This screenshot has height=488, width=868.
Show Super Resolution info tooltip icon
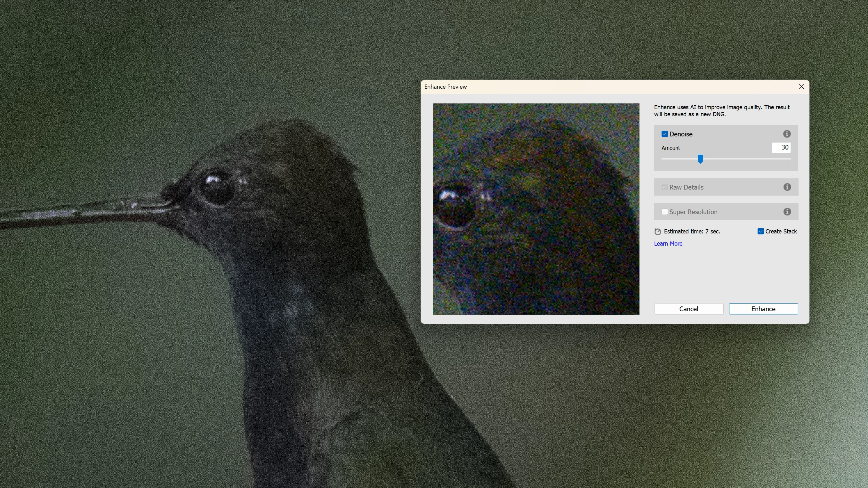pos(787,212)
